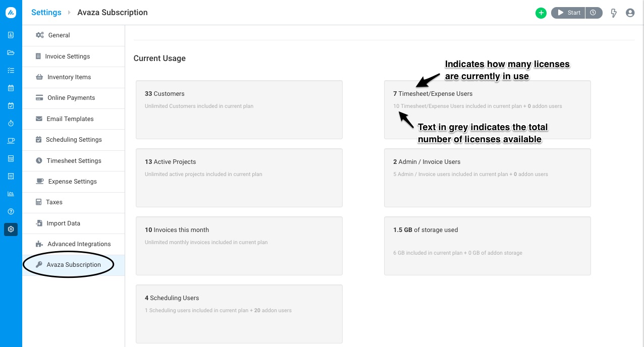
Task: Click the "10 Invoices this month" text
Action: pyautogui.click(x=177, y=230)
